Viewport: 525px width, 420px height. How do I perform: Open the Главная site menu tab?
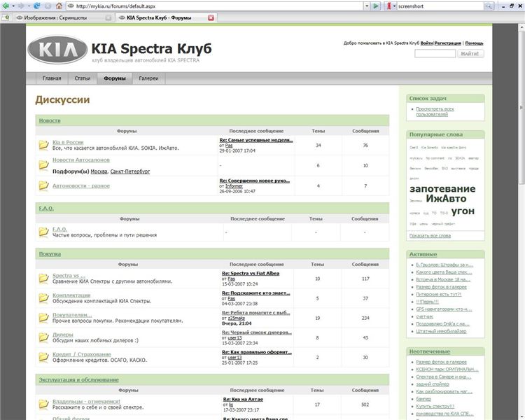pyautogui.click(x=52, y=78)
